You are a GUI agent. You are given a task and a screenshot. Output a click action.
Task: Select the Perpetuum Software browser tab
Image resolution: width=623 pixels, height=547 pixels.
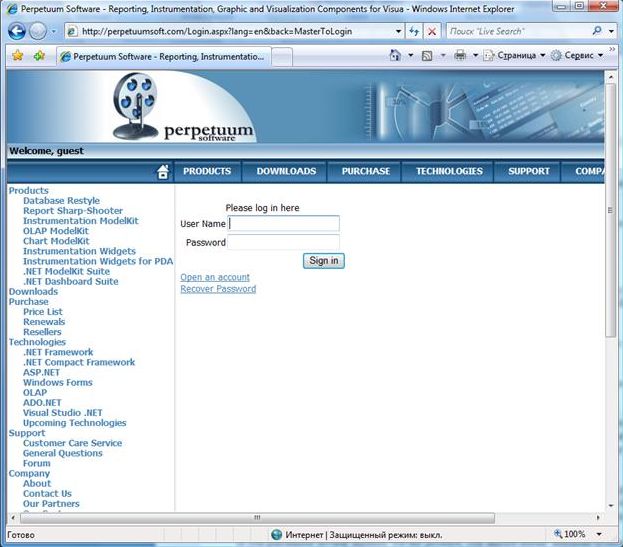click(164, 56)
